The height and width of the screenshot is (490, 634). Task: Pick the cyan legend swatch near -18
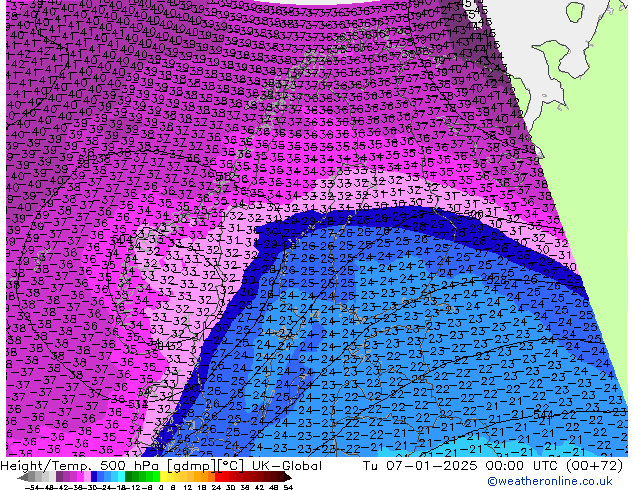tap(121, 477)
